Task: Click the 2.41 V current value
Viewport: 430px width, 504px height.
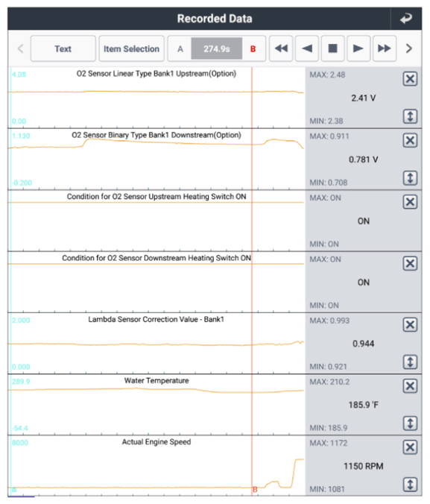Action: pyautogui.click(x=364, y=98)
